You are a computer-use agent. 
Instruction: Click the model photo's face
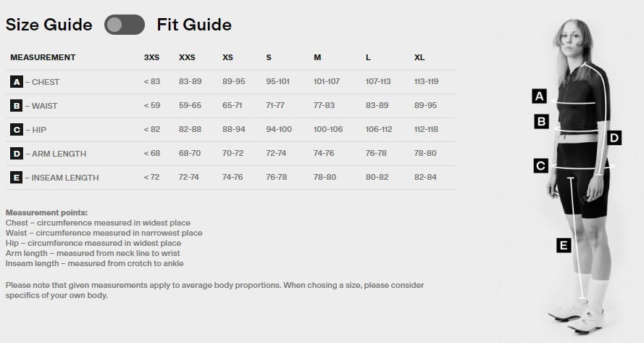click(x=569, y=38)
